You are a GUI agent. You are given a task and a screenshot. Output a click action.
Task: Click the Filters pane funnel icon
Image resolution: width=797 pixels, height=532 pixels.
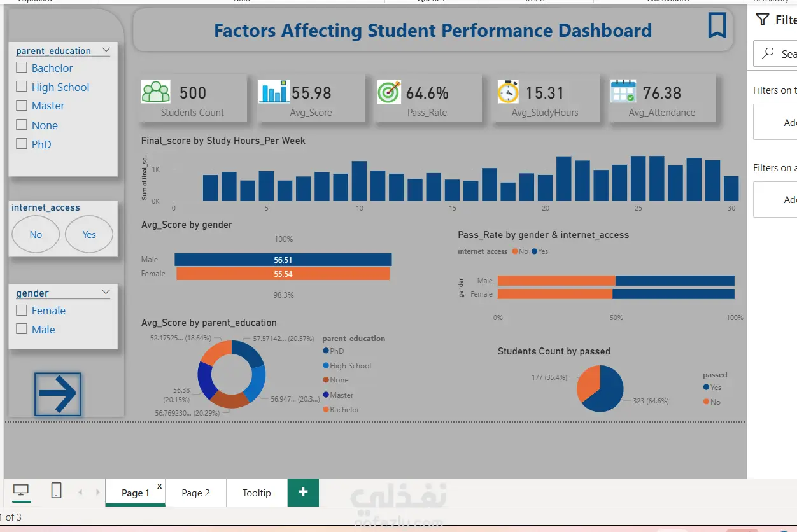(762, 20)
